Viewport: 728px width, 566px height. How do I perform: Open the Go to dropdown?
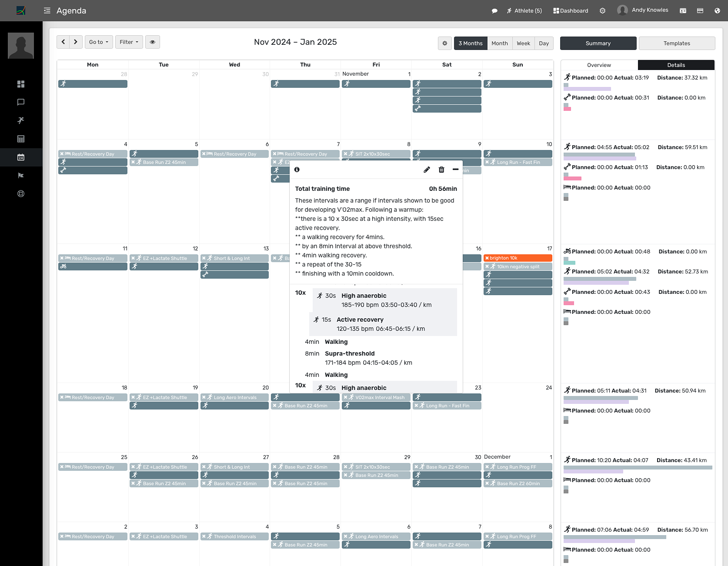99,42
